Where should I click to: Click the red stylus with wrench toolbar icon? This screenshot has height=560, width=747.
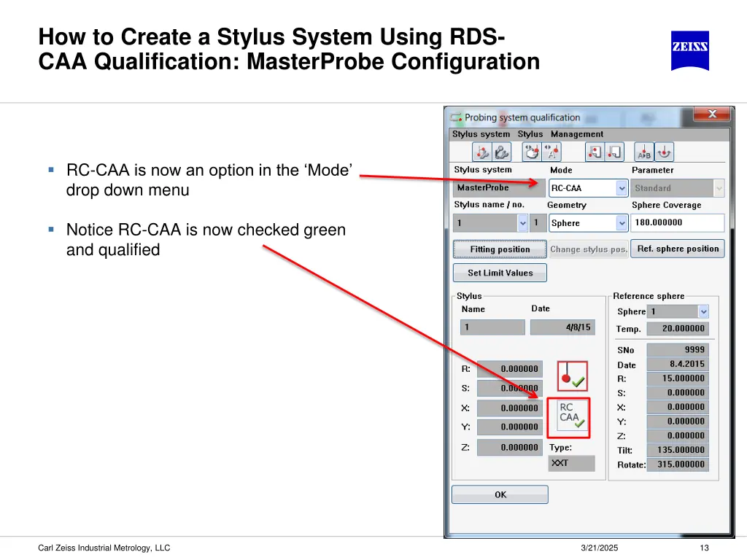(481, 152)
